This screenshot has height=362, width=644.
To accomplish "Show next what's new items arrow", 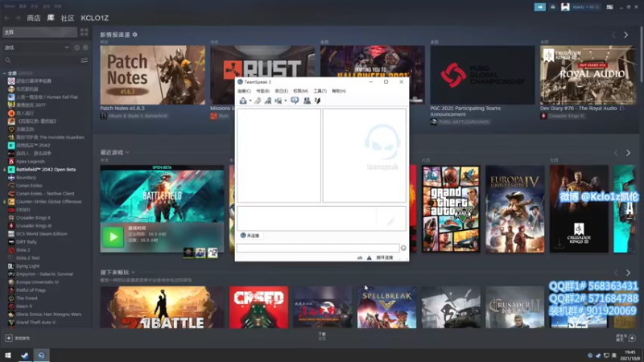I will (x=626, y=35).
